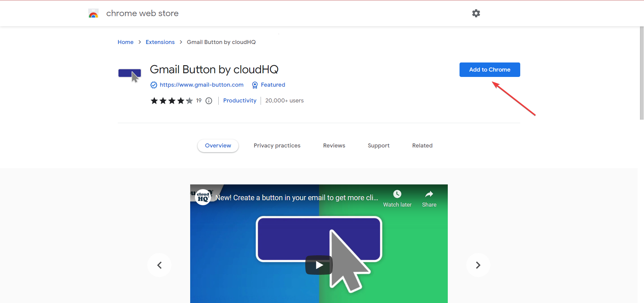This screenshot has width=644, height=303.
Task: Click the cloudHQ channel logo in video
Action: pos(203,197)
